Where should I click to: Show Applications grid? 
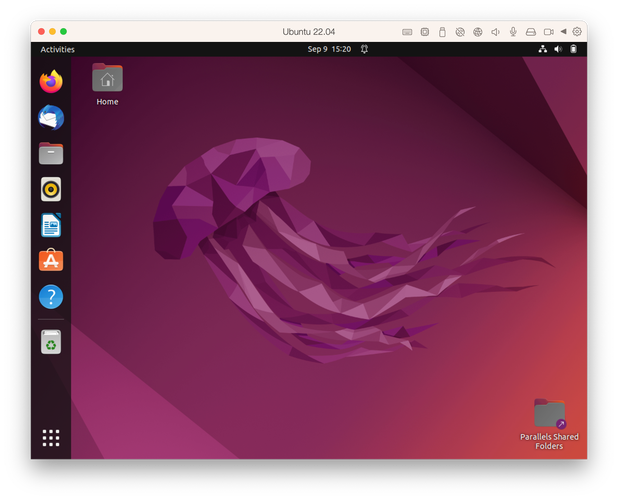click(x=51, y=438)
